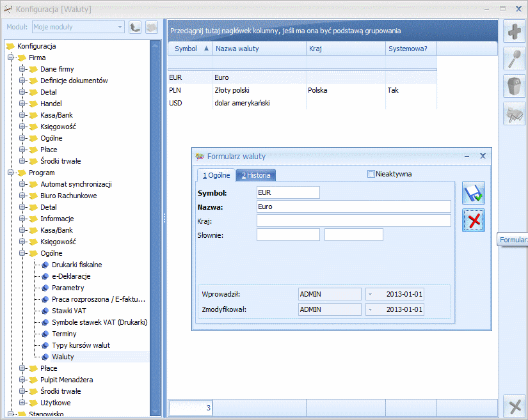Click the filter cell under Nazwa waluty header
The height and width of the screenshot is (420, 528).
pos(259,62)
